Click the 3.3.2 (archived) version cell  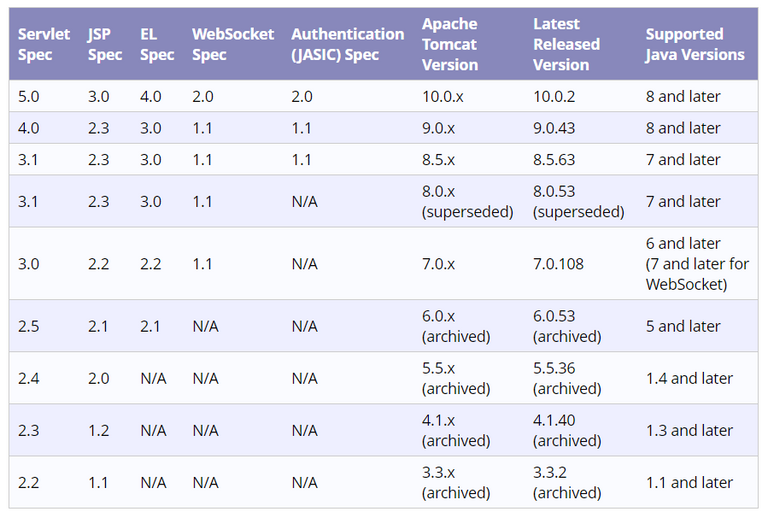click(x=567, y=482)
